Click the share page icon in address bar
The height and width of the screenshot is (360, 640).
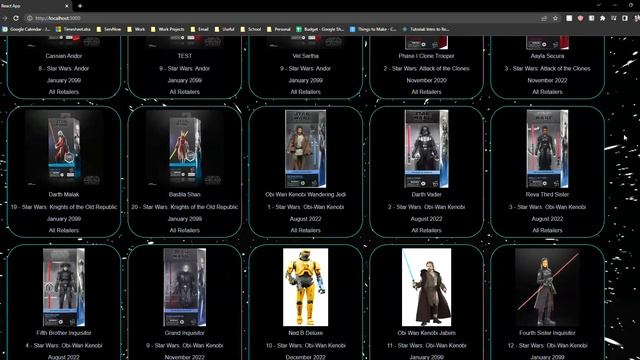pos(544,18)
